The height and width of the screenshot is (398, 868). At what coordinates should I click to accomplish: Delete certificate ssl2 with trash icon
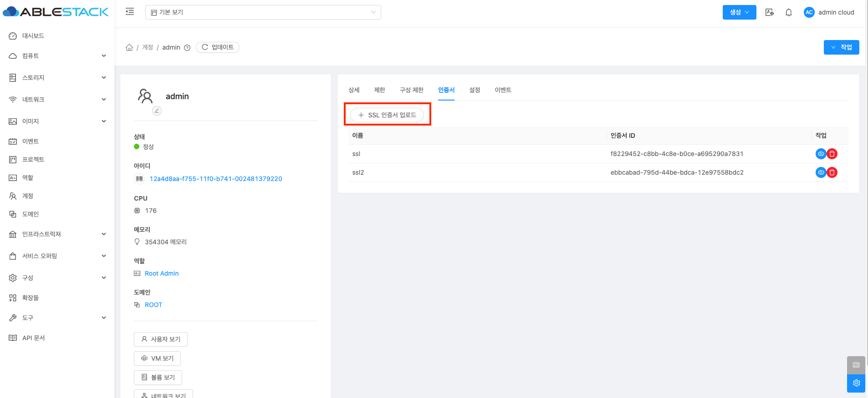(x=832, y=172)
